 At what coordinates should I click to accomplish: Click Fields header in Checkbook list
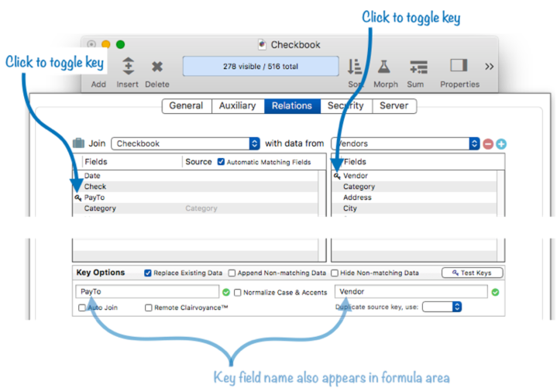[x=96, y=162]
